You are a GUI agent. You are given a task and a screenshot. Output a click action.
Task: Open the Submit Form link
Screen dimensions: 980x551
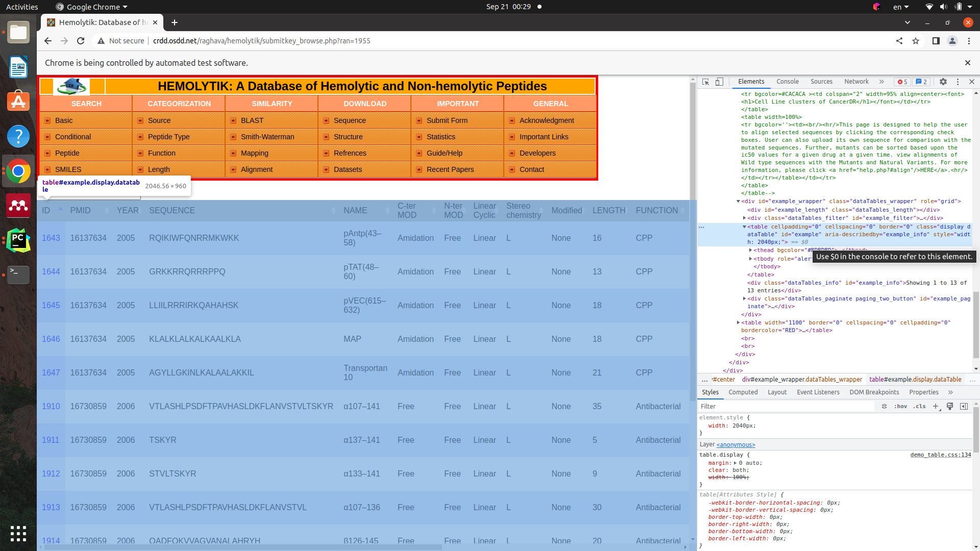coord(447,120)
